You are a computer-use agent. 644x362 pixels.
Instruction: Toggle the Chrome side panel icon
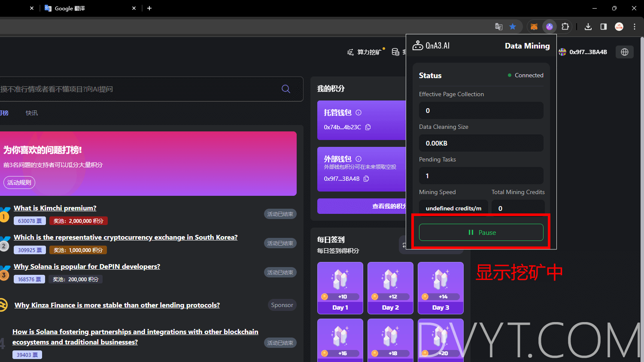click(x=604, y=27)
